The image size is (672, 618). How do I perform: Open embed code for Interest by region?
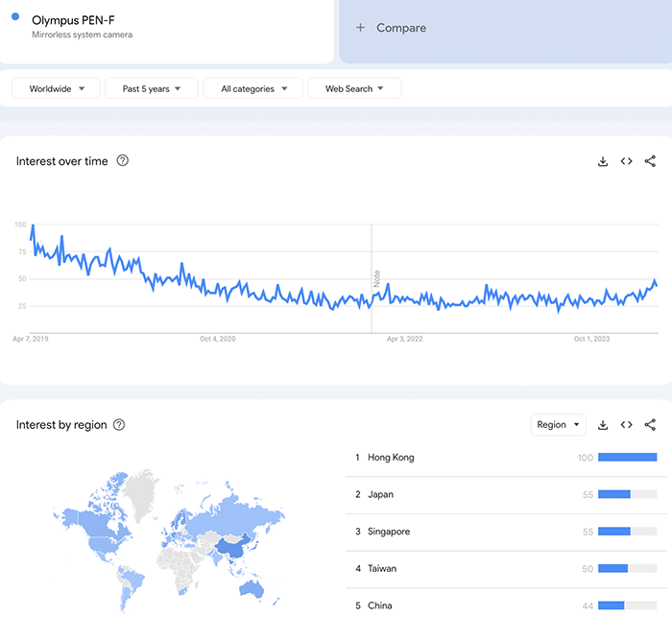tap(626, 425)
